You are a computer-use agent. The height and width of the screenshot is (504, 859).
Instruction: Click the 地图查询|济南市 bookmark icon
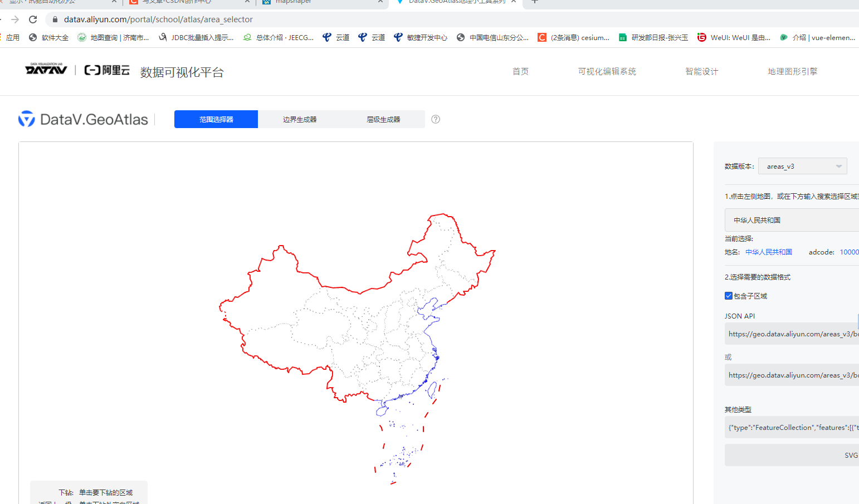pyautogui.click(x=81, y=37)
